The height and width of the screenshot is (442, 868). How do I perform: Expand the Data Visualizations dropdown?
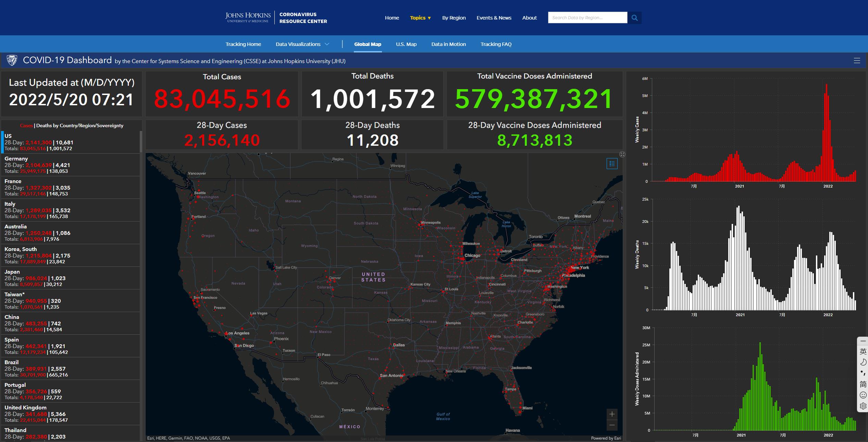[302, 44]
